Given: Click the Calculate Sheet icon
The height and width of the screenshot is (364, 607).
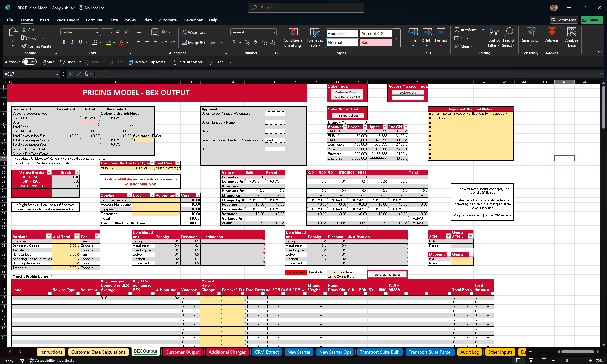Looking at the screenshot, I should pos(174,62).
